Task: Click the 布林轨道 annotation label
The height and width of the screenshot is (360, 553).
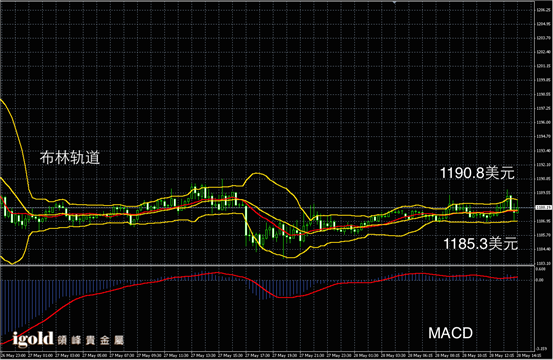Action: (70, 158)
